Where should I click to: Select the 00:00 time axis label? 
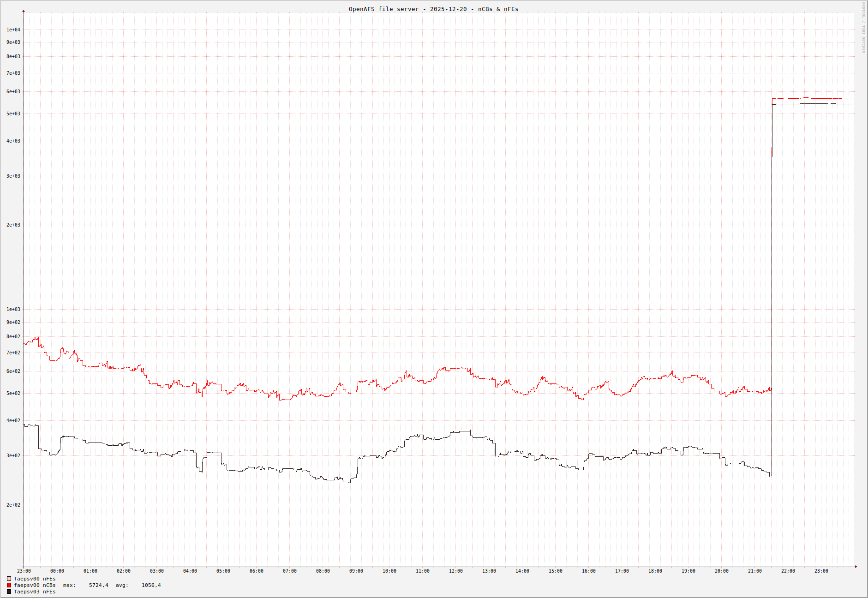coord(57,571)
